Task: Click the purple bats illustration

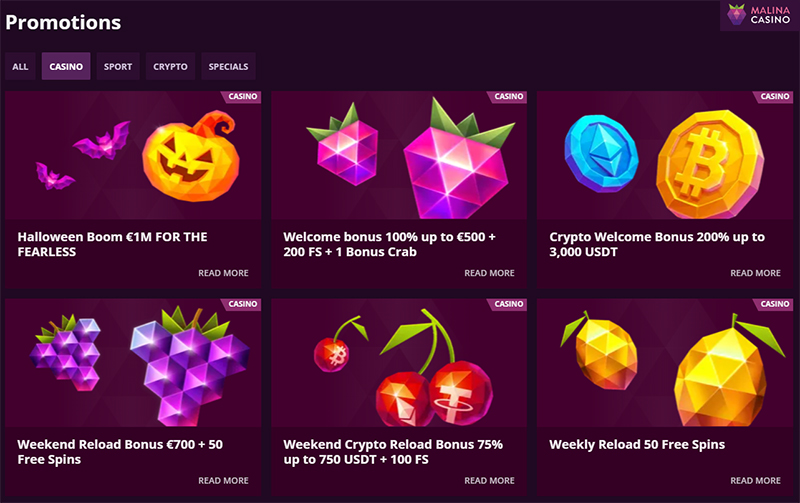Action: (84, 155)
